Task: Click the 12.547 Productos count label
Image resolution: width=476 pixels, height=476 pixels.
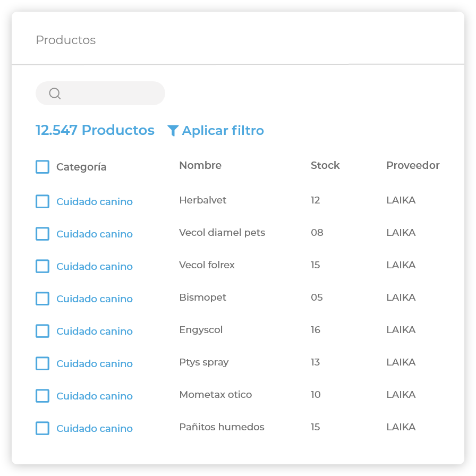Action: 95,131
